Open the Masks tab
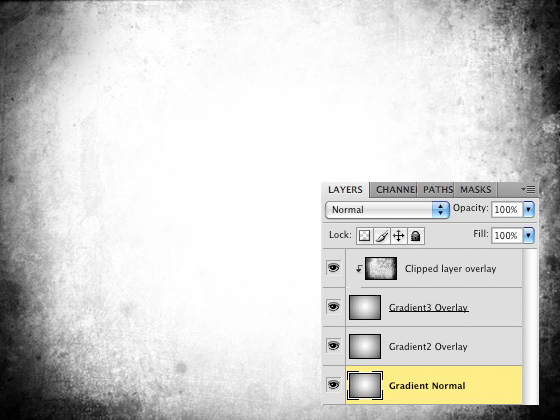The height and width of the screenshot is (420, 560). click(476, 190)
